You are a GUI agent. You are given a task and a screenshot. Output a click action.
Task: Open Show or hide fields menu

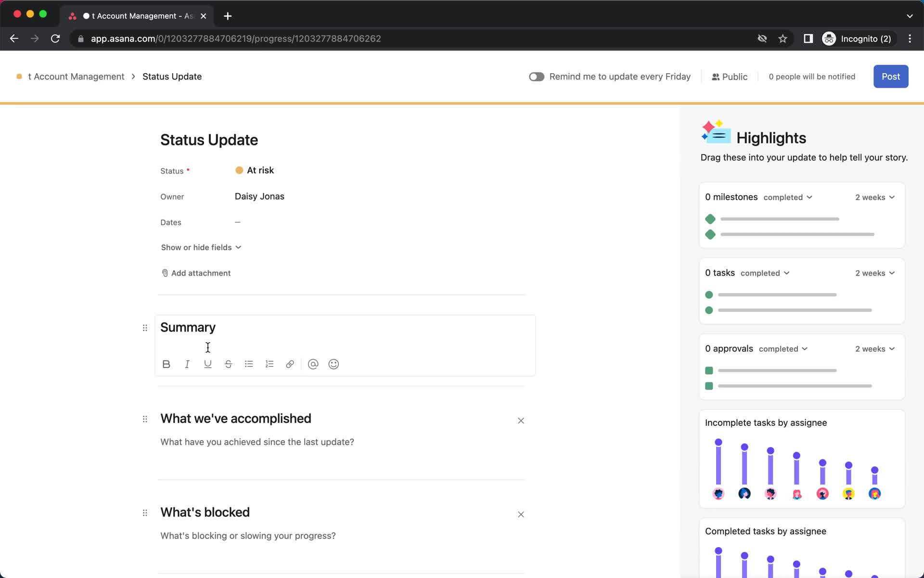pos(201,247)
